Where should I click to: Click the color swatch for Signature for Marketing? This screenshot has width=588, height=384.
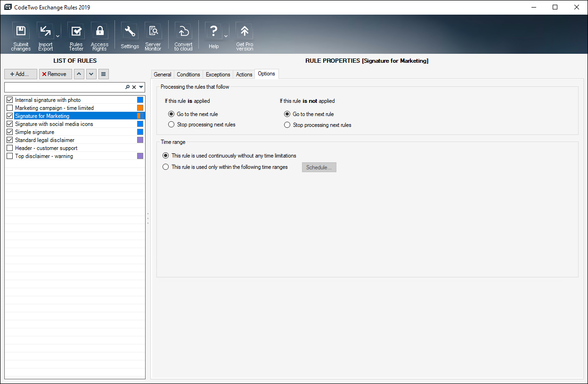coord(140,116)
